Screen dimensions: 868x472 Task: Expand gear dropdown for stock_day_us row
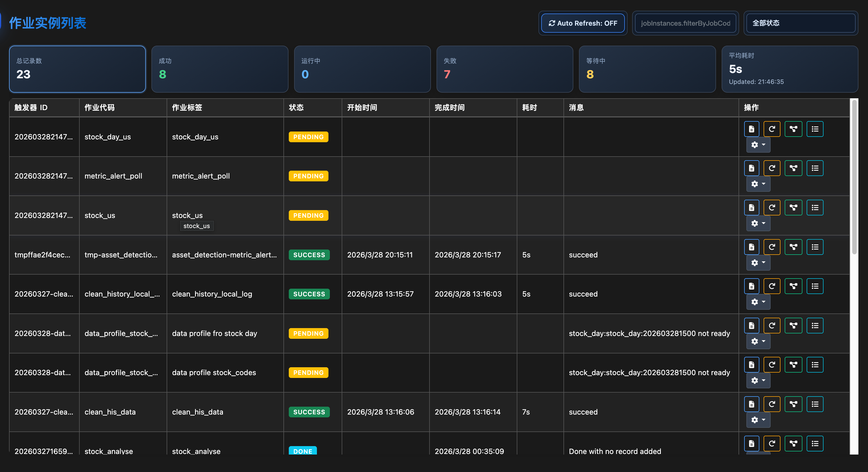(x=758, y=145)
